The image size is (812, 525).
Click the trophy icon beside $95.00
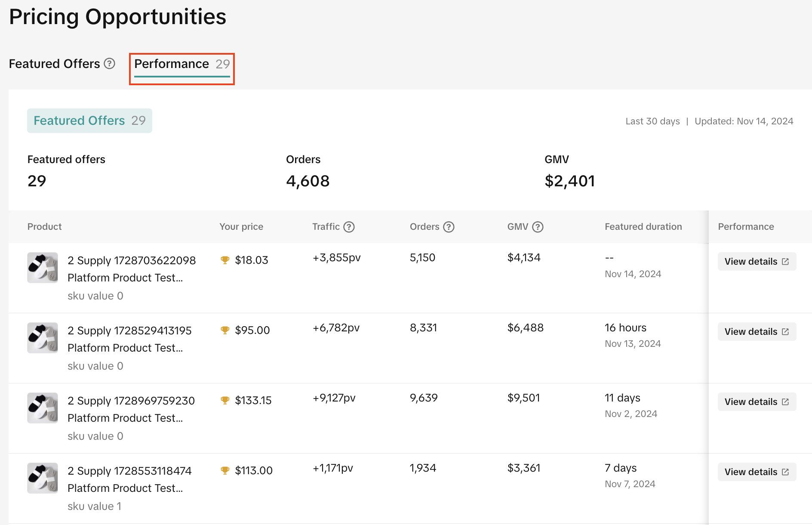click(x=225, y=330)
